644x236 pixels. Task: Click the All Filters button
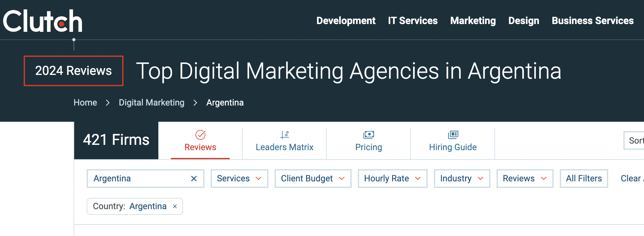pyautogui.click(x=584, y=179)
